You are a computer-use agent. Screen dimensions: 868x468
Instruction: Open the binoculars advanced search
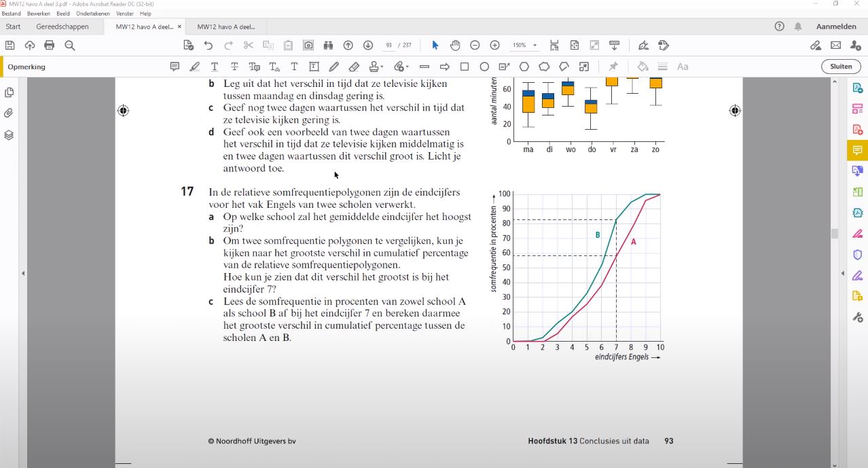328,45
